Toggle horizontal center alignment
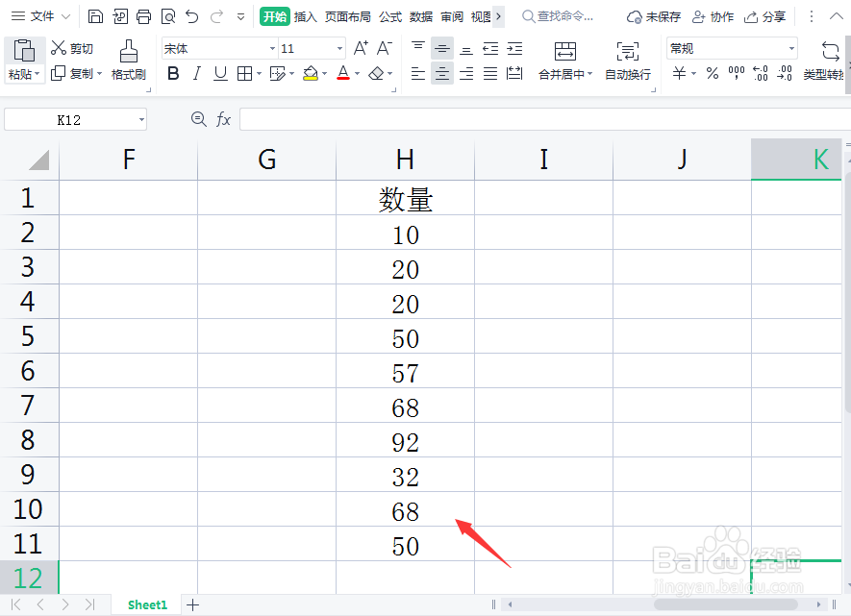The width and height of the screenshot is (851, 616). click(442, 73)
